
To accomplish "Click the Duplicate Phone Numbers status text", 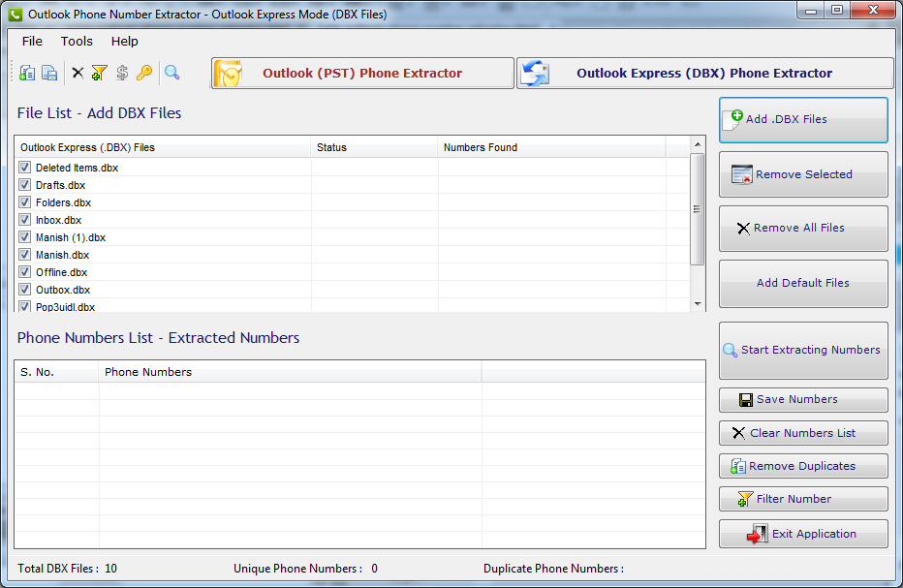I will click(554, 569).
